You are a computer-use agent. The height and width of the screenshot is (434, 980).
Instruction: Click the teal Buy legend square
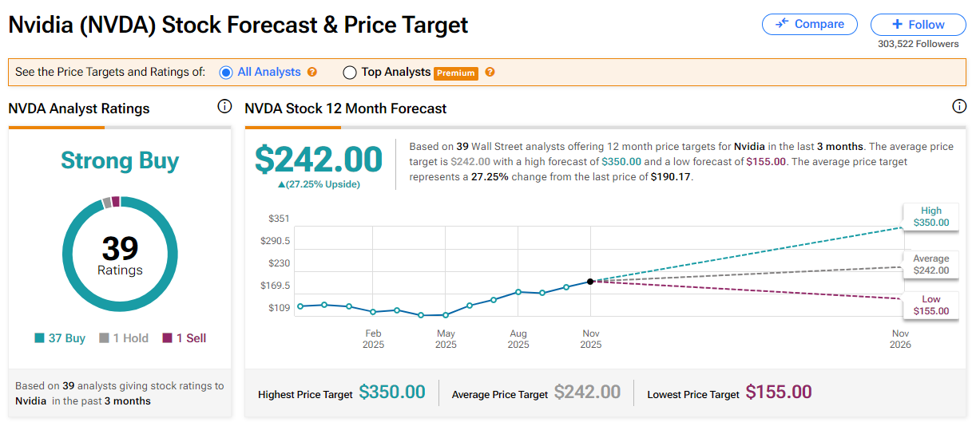coord(39,338)
